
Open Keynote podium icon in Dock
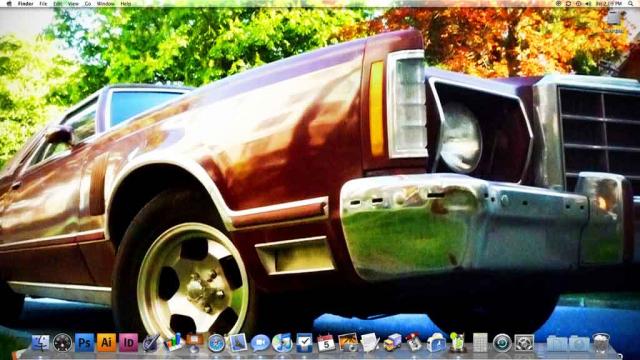click(x=195, y=343)
